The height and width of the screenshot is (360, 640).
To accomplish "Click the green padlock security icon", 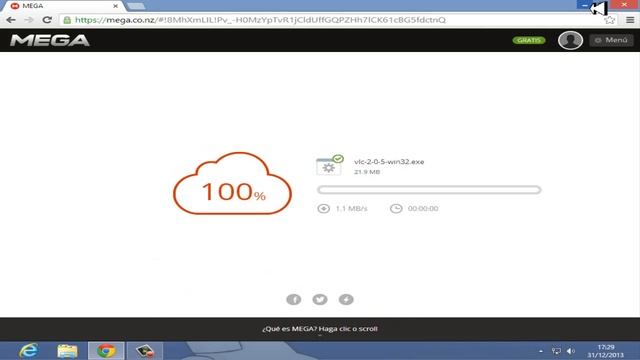I will [67, 20].
